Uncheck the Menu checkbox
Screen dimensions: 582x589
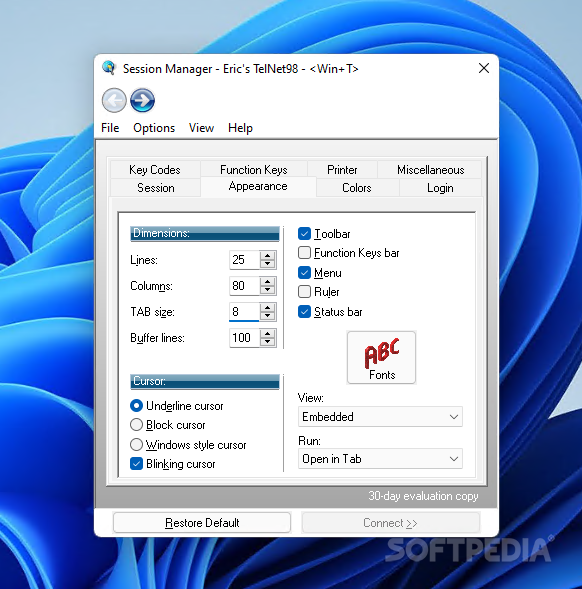(x=304, y=273)
